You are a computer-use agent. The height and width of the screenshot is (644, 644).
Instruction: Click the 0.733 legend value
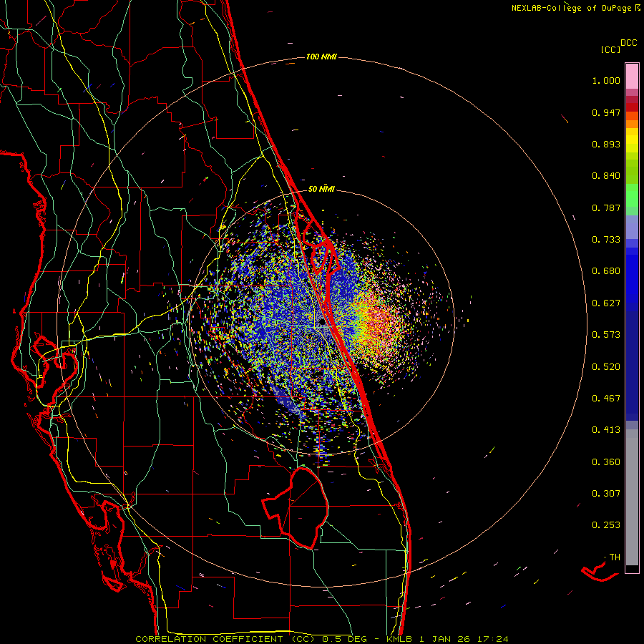(606, 240)
